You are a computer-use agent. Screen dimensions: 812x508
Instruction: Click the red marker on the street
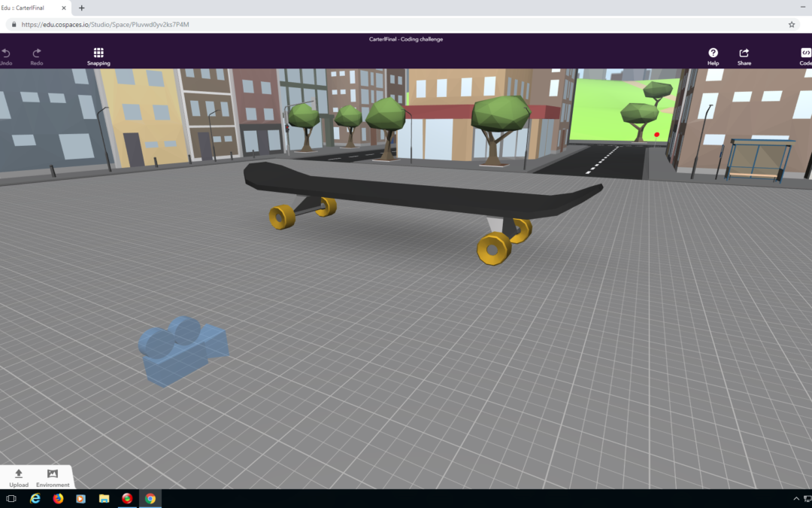click(x=656, y=135)
